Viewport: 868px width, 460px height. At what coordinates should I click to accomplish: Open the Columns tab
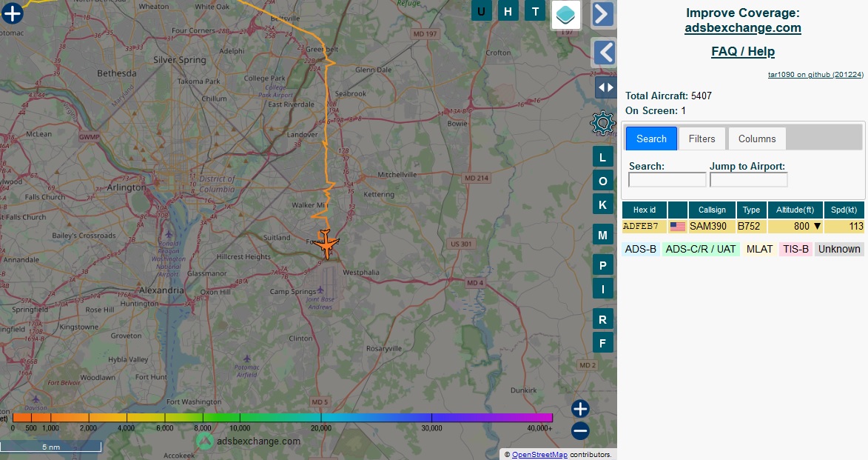coord(757,139)
